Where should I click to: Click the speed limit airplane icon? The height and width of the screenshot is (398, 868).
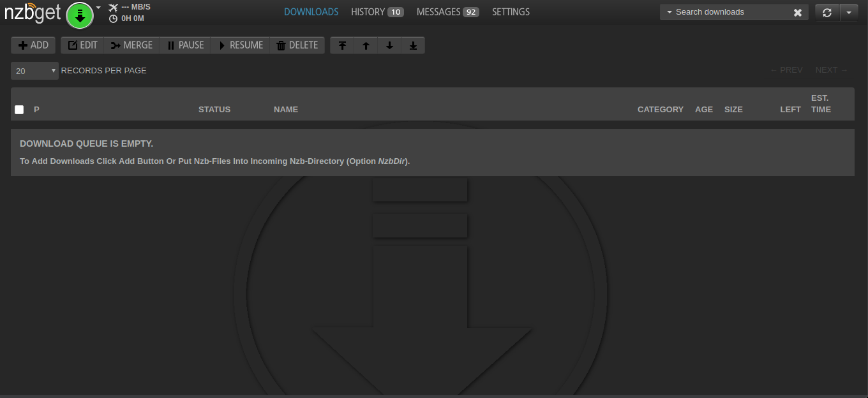114,7
